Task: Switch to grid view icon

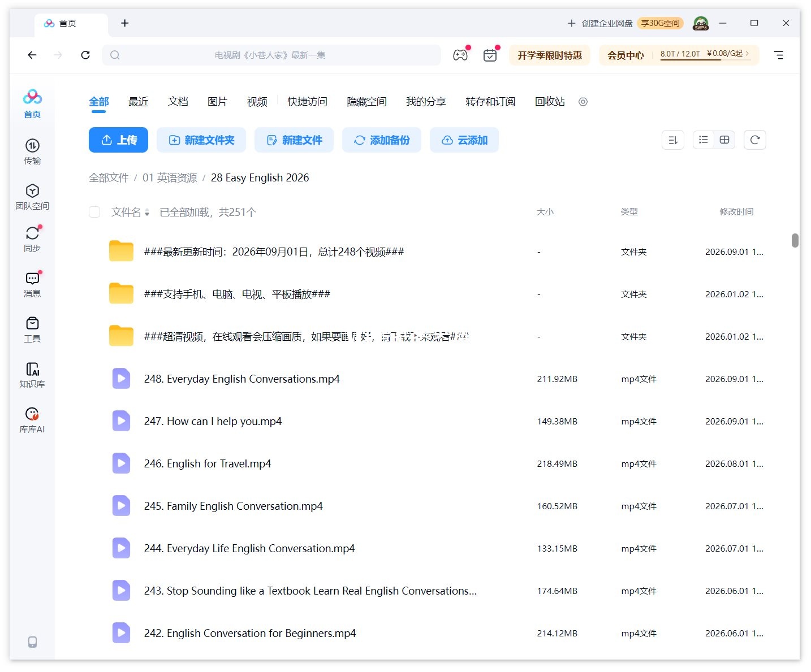Action: (724, 140)
